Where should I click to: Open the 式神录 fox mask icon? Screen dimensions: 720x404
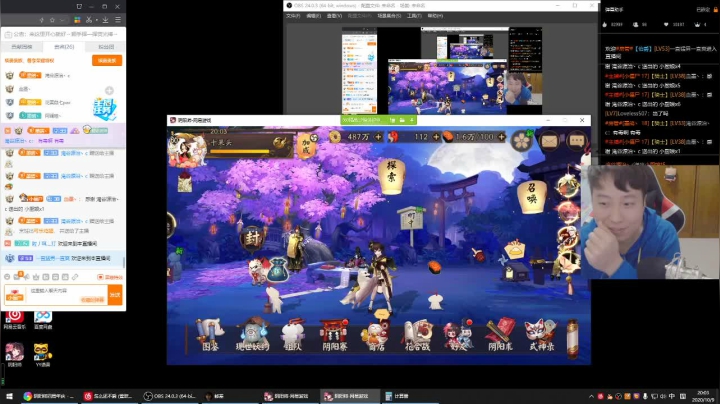[541, 335]
